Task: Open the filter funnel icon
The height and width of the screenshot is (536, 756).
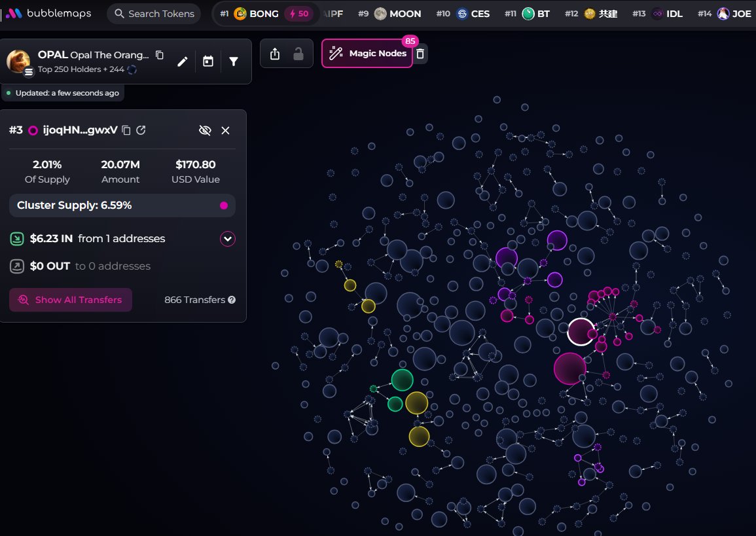Action: (234, 62)
